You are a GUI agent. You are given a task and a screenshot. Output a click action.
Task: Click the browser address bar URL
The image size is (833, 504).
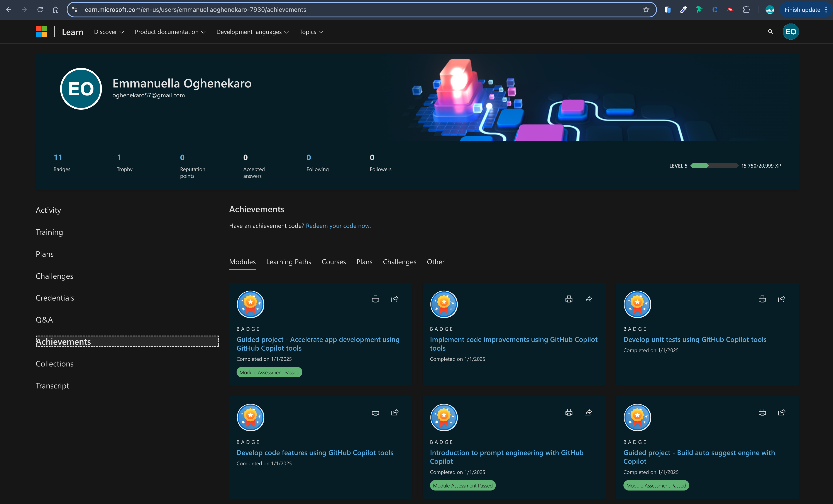(195, 9)
